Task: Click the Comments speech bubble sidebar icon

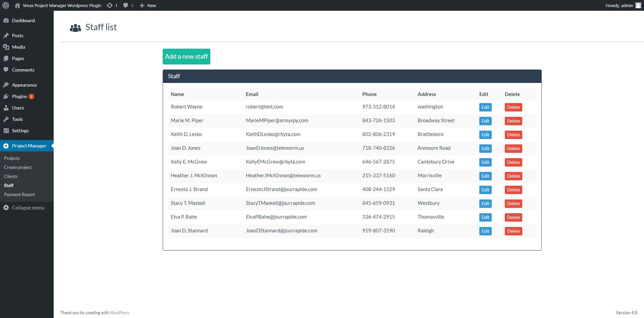Action: tap(6, 70)
